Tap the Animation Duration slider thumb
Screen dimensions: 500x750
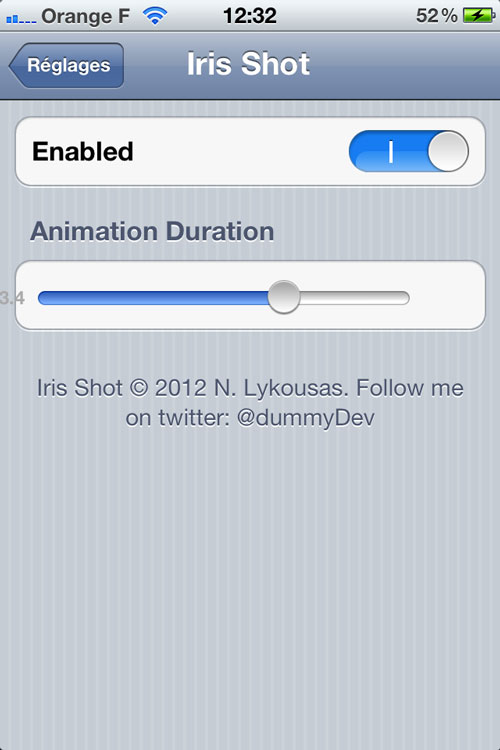click(284, 297)
